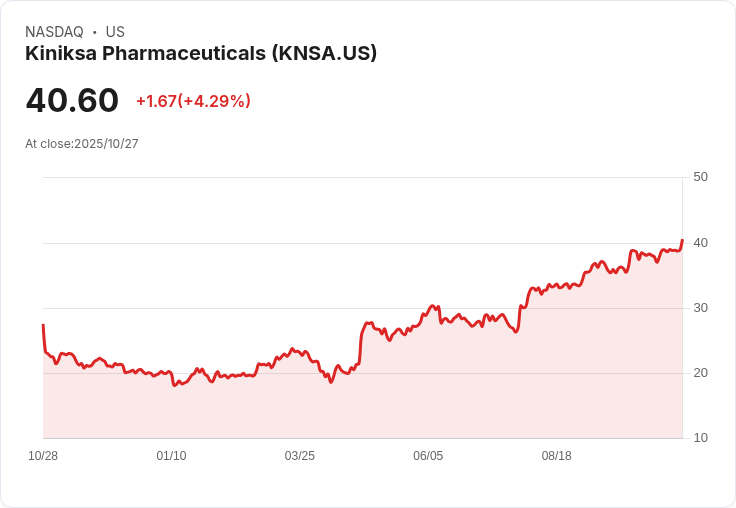The width and height of the screenshot is (736, 508).
Task: Click the 03/25 x-axis date label
Action: click(x=299, y=456)
